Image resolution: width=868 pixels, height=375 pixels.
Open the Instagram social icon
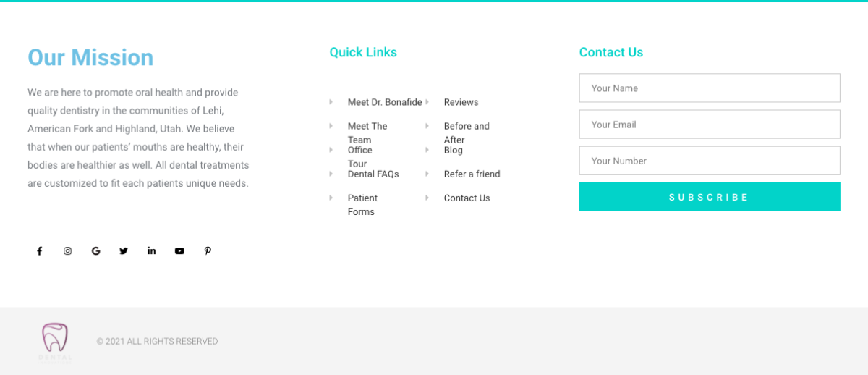point(67,251)
